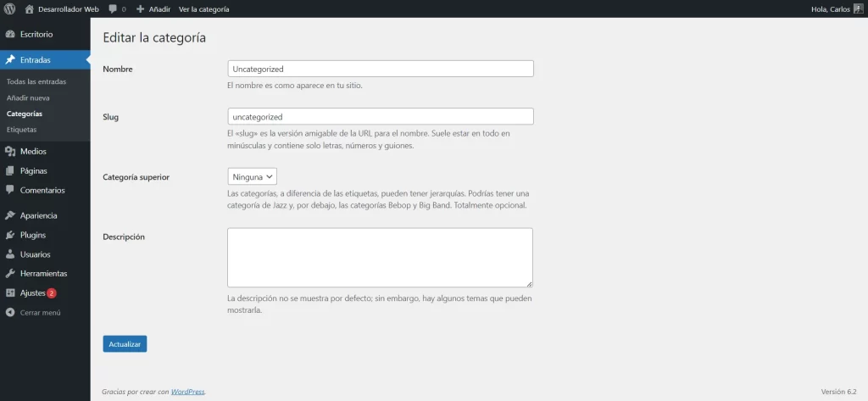Screen dimensions: 868x401
Task: Click inside the Descripción textarea
Action: click(381, 258)
